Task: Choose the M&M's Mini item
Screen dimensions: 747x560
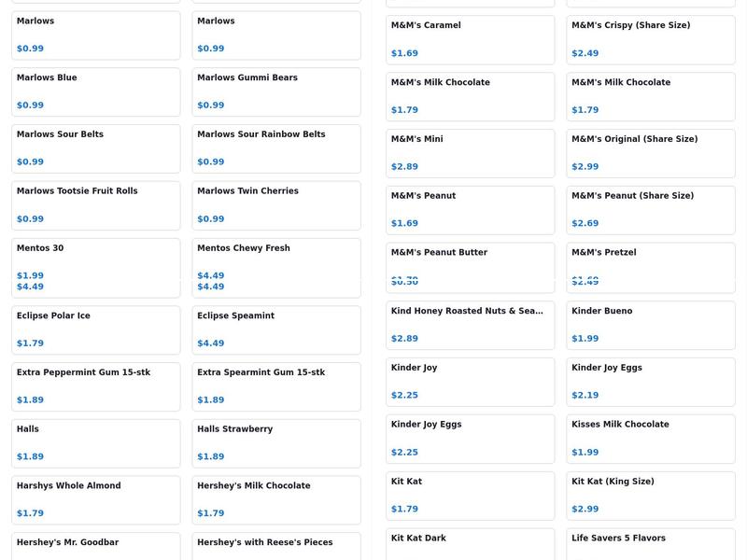Action: (x=470, y=153)
